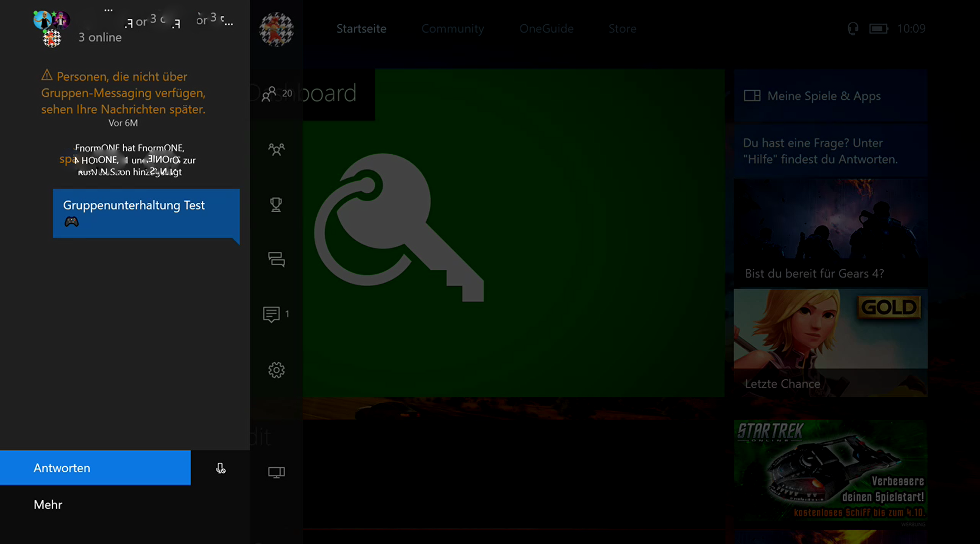Switch to the Community tab

coord(452,29)
